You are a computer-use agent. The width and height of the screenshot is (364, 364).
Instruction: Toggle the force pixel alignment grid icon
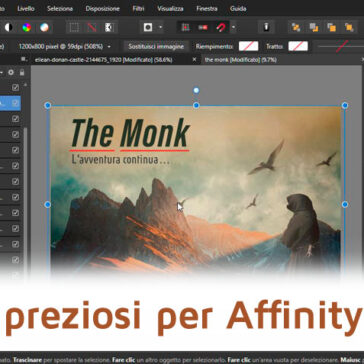(185, 27)
